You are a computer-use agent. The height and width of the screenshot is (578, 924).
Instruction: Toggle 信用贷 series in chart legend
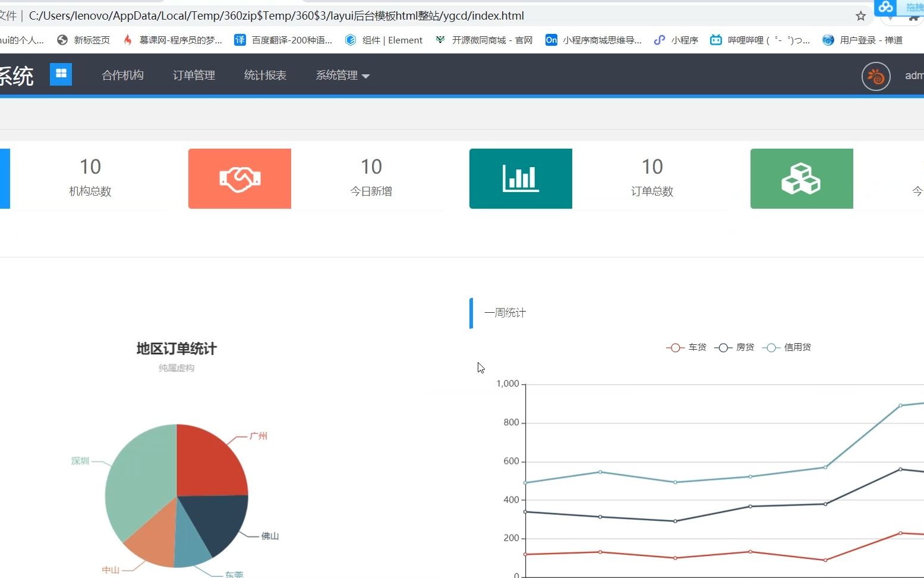[x=787, y=347]
